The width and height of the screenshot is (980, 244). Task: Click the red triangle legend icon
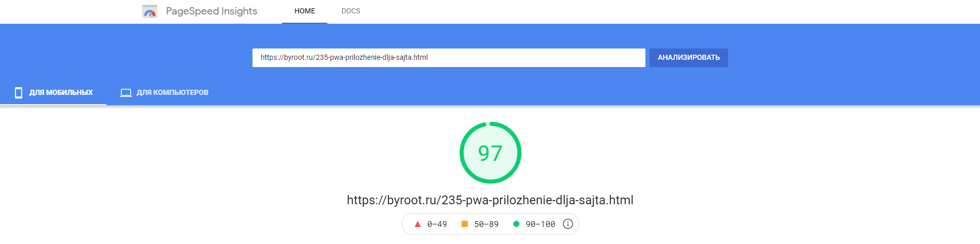418,224
